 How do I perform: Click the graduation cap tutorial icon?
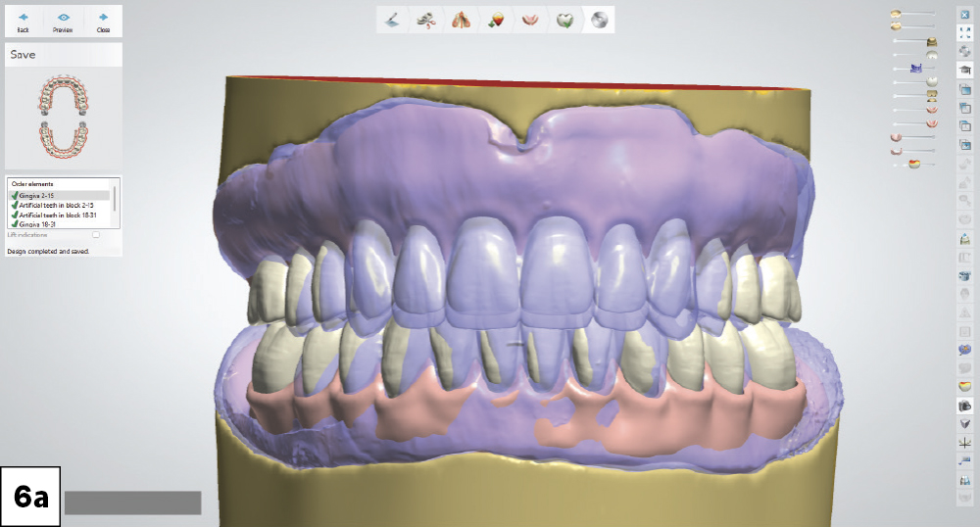(965, 70)
